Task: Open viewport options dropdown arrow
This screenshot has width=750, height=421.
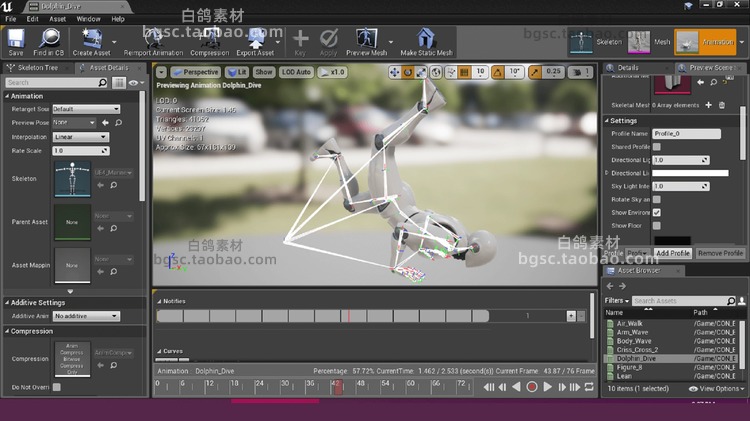Action: click(x=162, y=72)
